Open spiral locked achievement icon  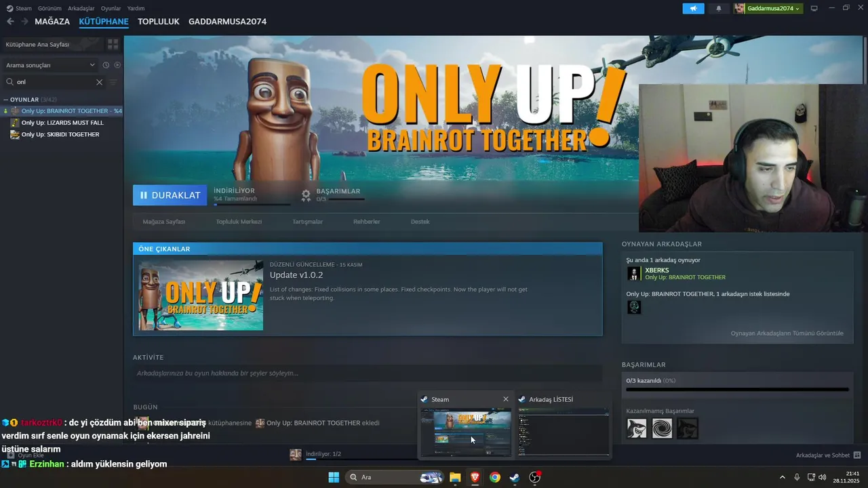point(662,428)
